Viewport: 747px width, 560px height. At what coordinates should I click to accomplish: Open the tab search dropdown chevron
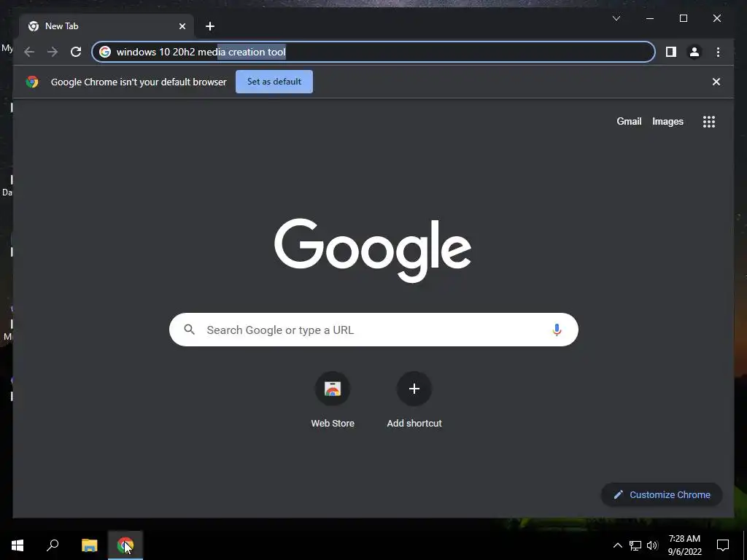tap(616, 18)
